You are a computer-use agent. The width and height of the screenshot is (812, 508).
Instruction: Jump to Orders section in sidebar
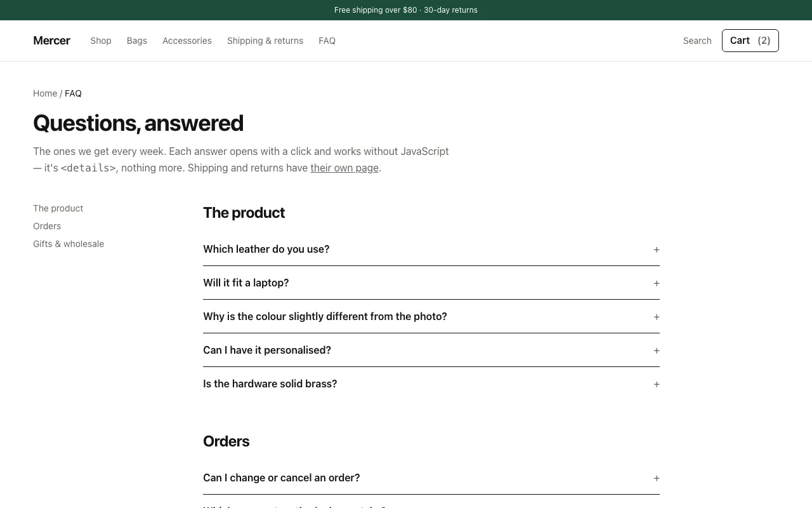47,226
